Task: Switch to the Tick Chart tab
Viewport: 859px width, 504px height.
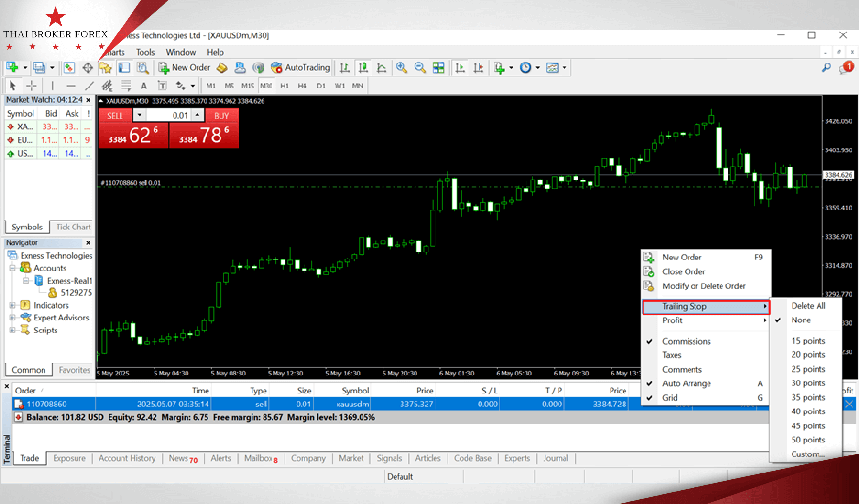Action: (73, 227)
